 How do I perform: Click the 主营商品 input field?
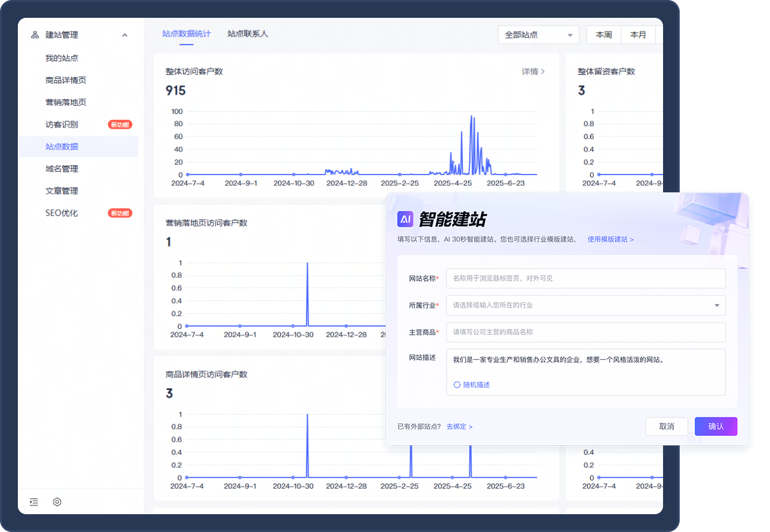tap(586, 332)
